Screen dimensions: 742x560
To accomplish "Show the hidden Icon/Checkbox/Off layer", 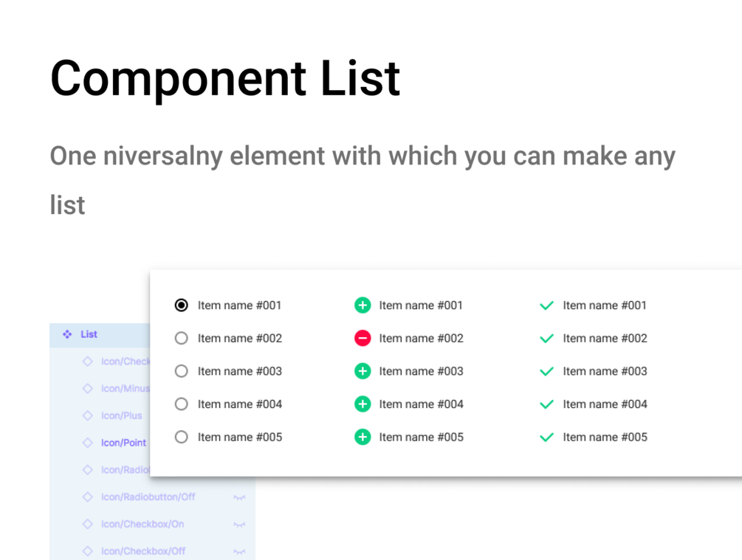I will click(239, 551).
